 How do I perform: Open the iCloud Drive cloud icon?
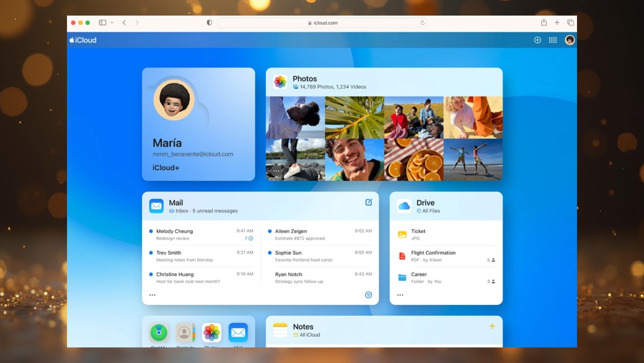(x=404, y=206)
